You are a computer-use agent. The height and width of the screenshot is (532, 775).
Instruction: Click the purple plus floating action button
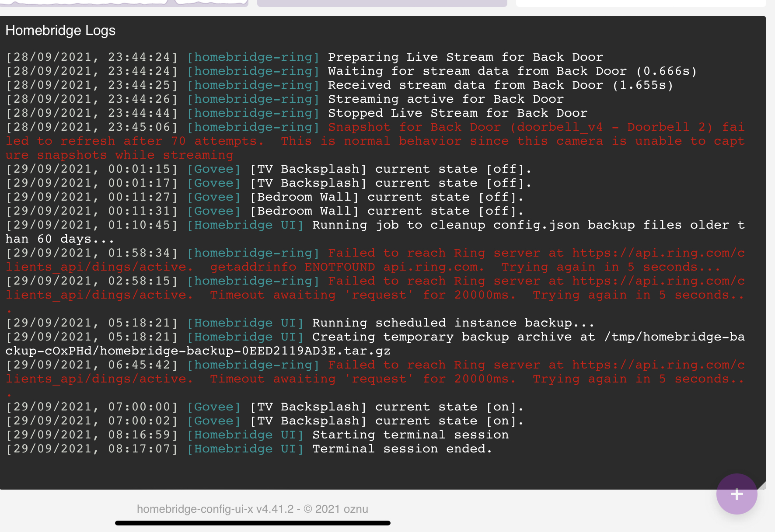(737, 494)
